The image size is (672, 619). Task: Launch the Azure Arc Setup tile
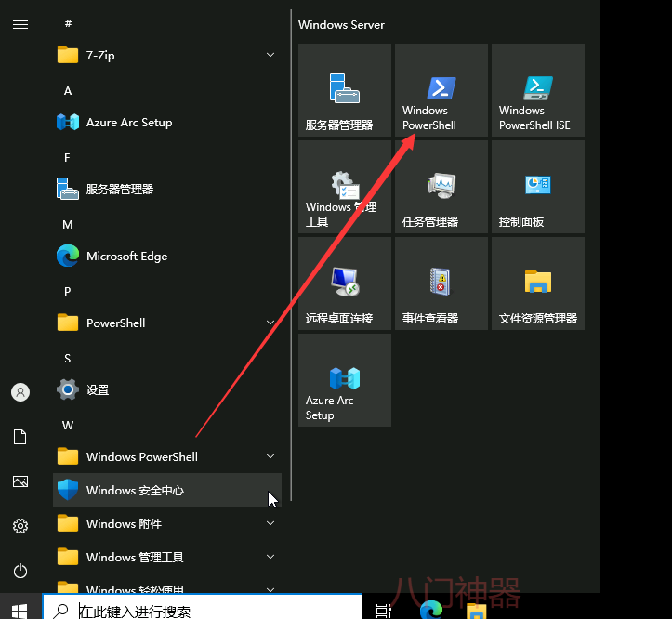345,380
